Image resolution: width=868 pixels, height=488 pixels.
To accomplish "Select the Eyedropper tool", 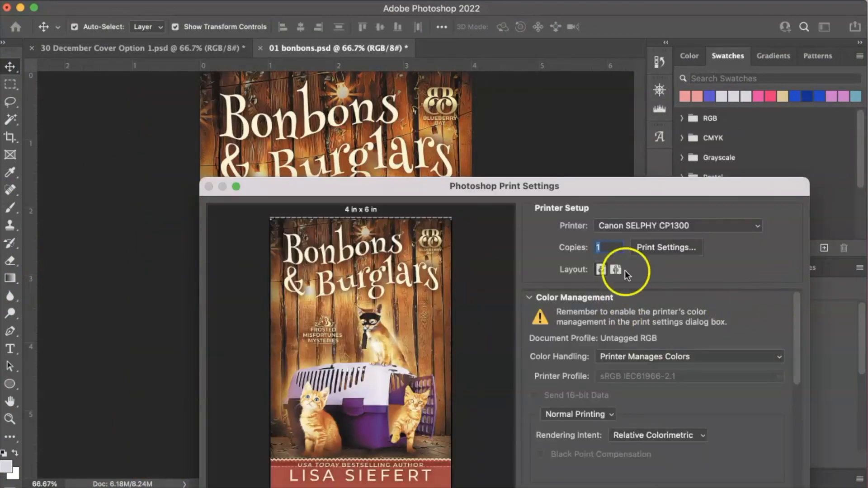I will pos(10,172).
